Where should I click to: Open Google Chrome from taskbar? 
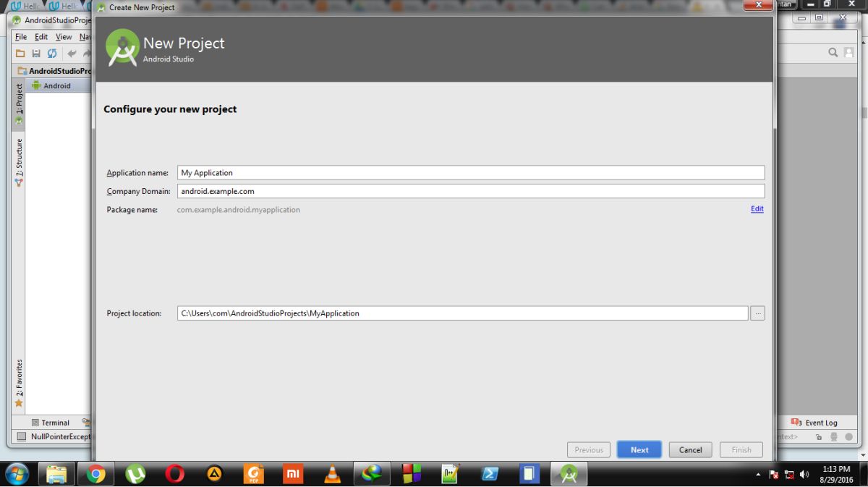(95, 474)
